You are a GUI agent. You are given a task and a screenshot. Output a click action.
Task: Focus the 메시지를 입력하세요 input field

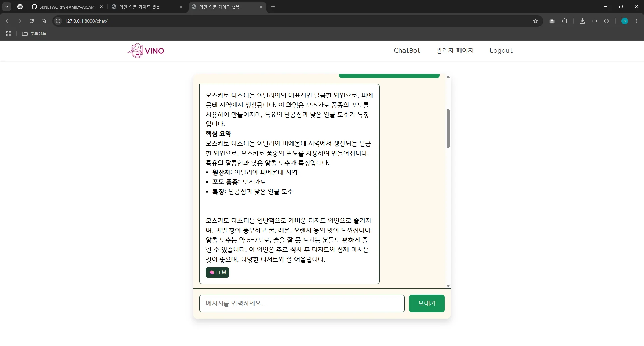pos(302,303)
